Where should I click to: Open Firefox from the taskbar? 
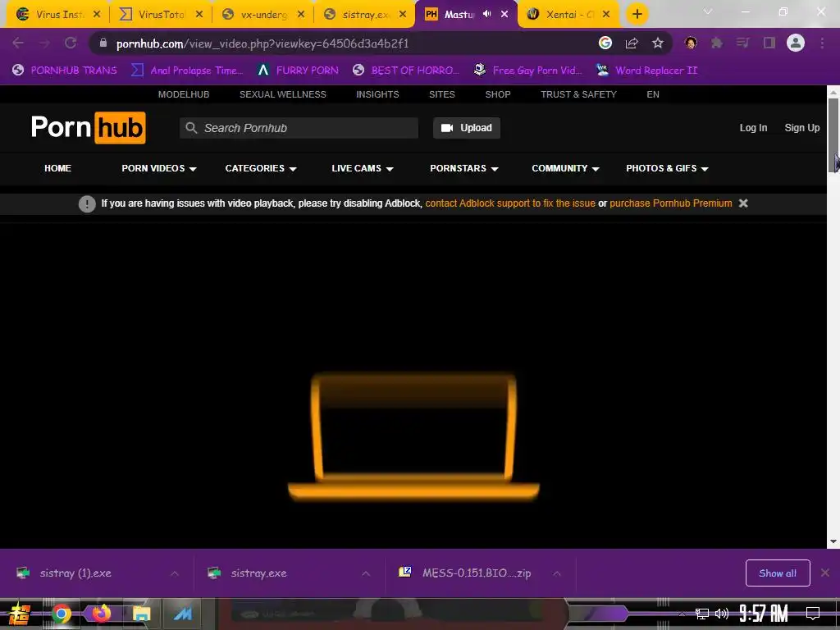click(x=101, y=614)
